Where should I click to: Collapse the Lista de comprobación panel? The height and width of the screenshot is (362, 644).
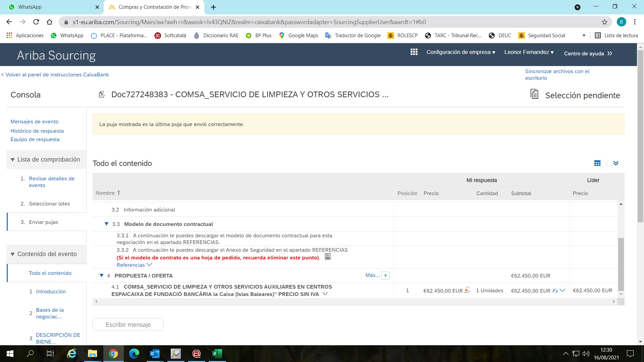click(x=12, y=160)
